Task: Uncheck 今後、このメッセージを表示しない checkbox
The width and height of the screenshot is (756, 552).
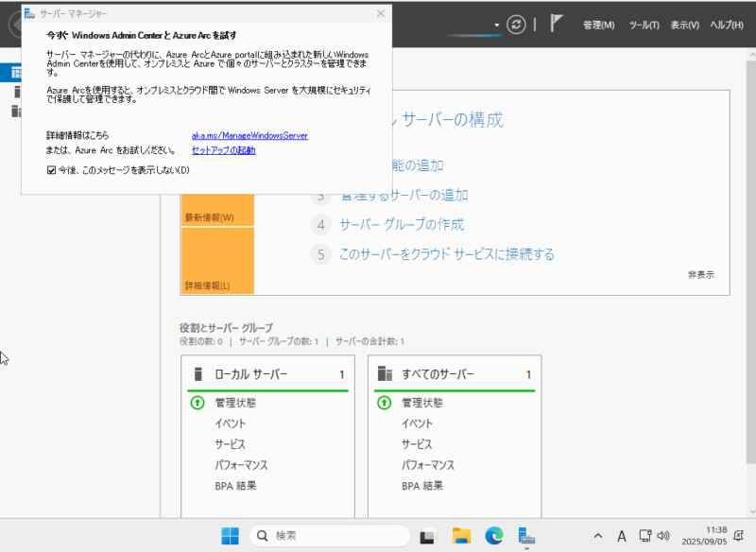Action: [52, 170]
